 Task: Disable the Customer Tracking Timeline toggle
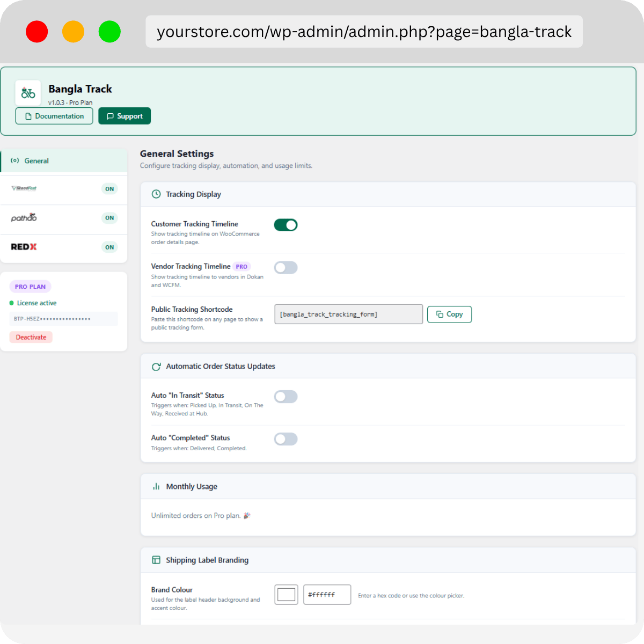click(286, 225)
